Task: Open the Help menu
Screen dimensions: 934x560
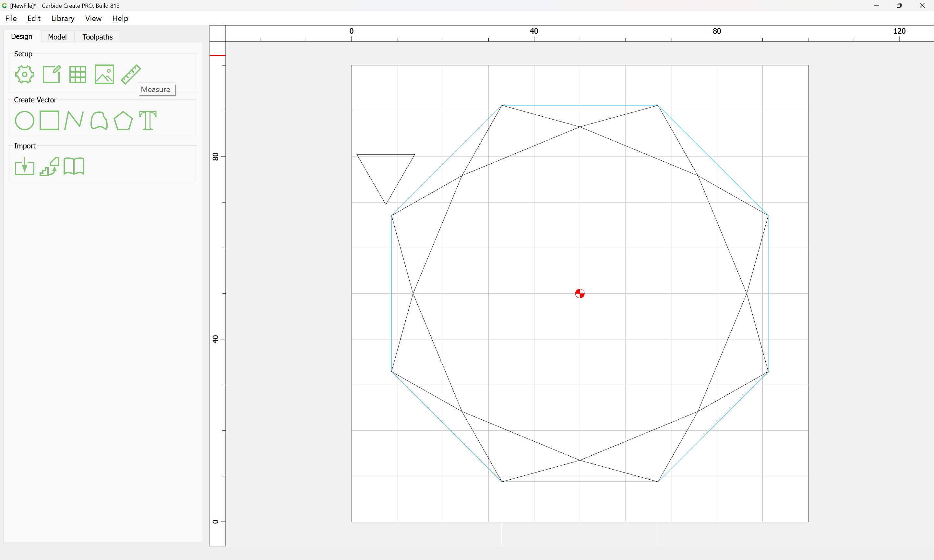Action: tap(120, 18)
